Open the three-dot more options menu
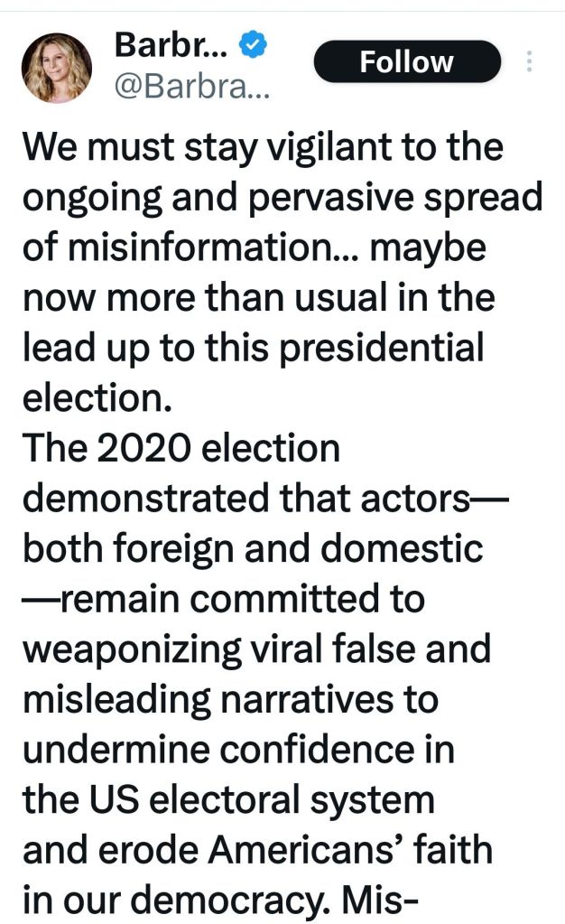Screen dimensions: 565x924 (529, 61)
